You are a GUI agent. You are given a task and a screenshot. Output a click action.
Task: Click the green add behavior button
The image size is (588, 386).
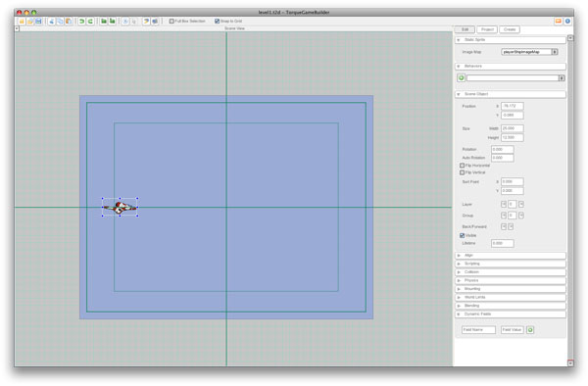462,78
